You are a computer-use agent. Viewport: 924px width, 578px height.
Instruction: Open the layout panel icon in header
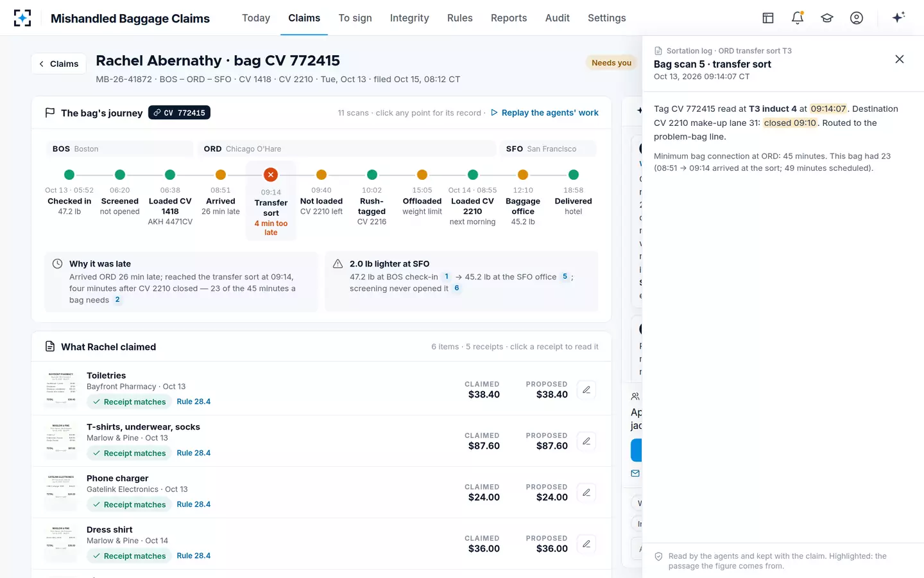768,18
